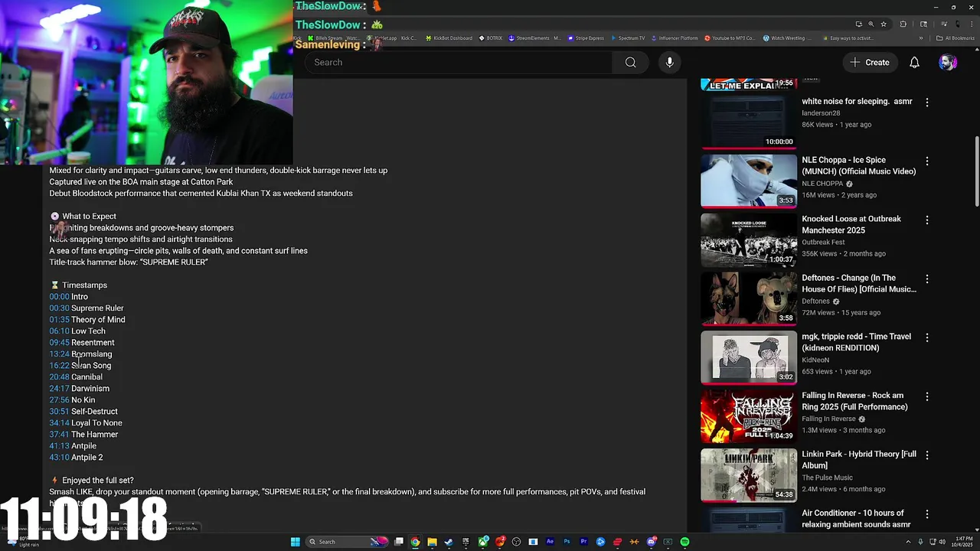Open Stripe Express bookmark

point(585,38)
